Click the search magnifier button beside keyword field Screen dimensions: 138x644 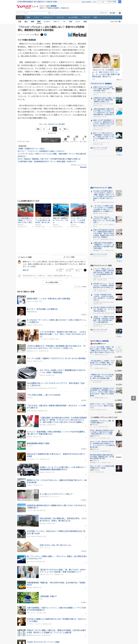click(x=49, y=13)
